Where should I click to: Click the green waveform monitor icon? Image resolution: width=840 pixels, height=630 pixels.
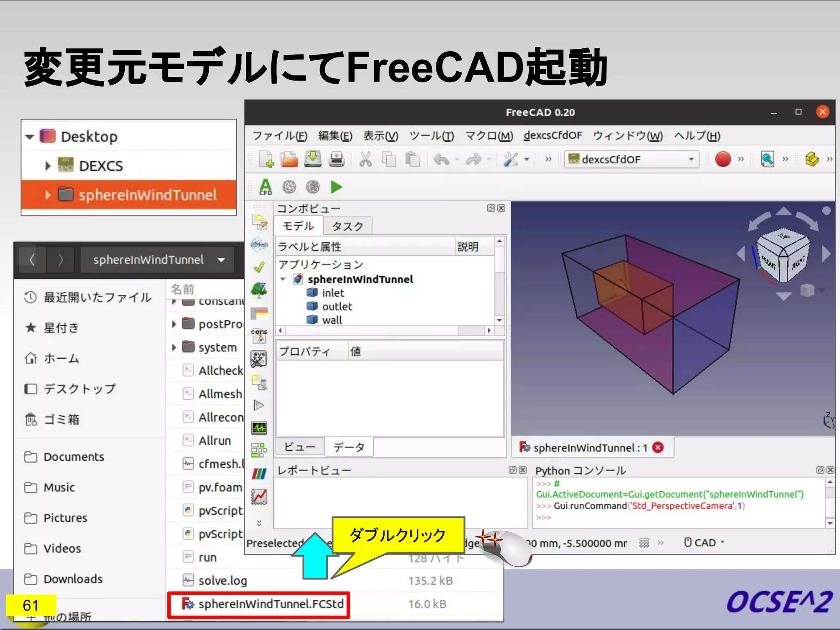click(259, 428)
